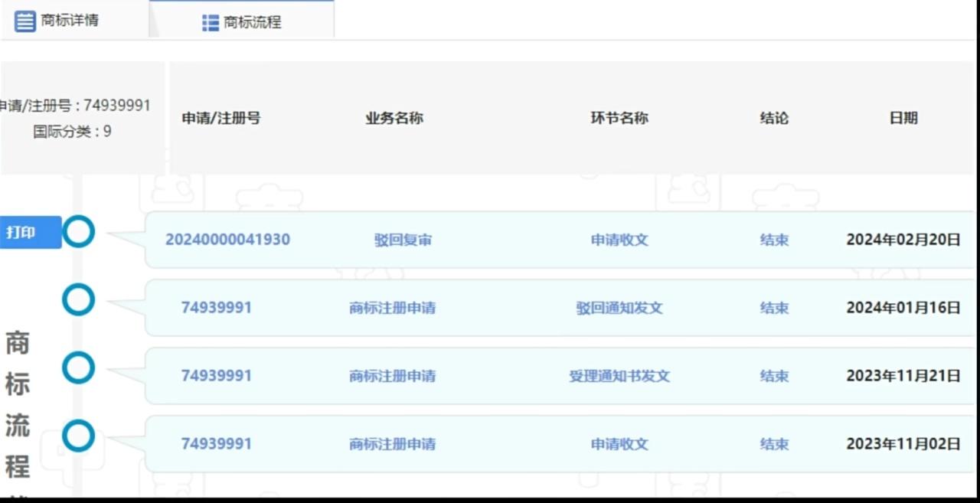Click the 结论 column header
Viewport: 980px width, 503px height.
774,118
